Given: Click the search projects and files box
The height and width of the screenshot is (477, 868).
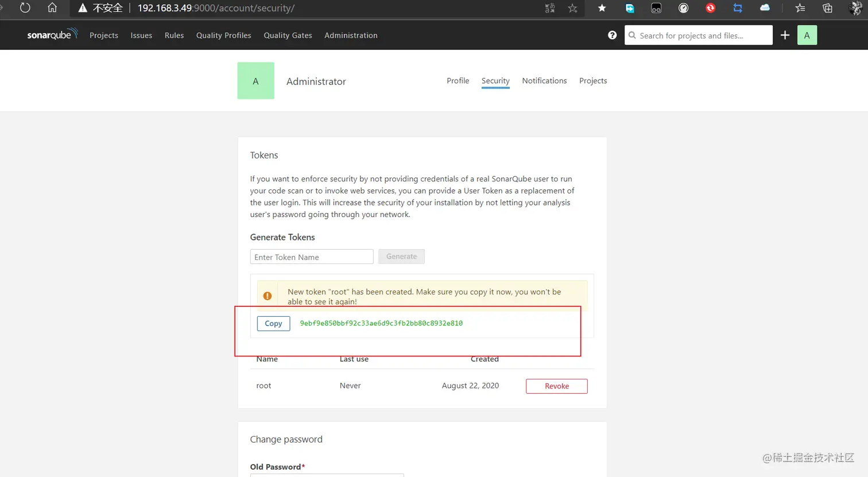Looking at the screenshot, I should [698, 35].
